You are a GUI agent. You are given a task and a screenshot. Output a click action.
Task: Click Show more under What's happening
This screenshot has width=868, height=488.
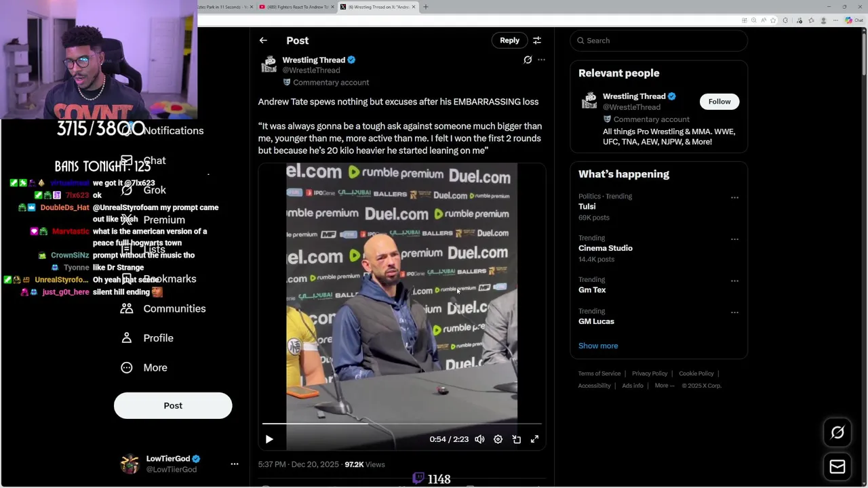point(598,346)
